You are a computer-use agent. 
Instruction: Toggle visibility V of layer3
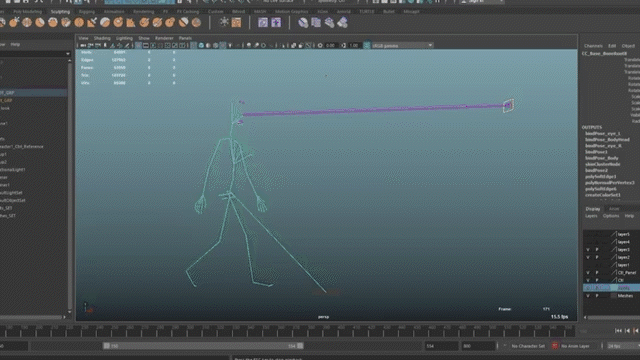[x=588, y=249]
